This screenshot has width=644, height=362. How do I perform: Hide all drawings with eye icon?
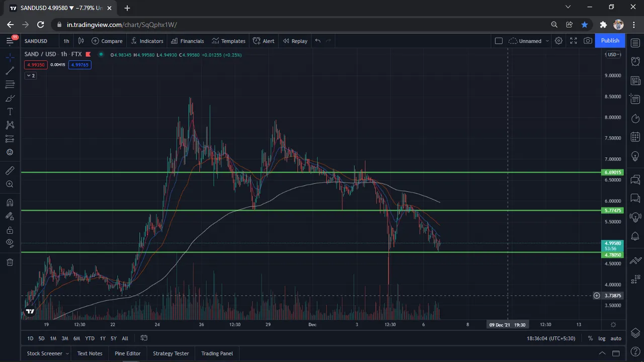[x=10, y=243]
